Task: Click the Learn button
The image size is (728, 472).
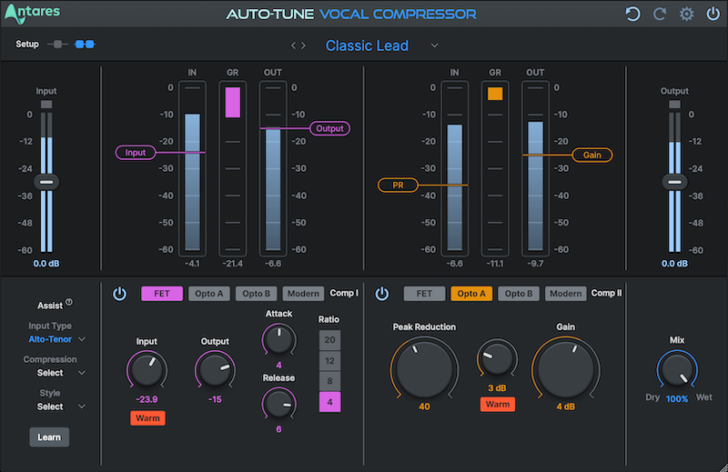Action: (x=49, y=437)
